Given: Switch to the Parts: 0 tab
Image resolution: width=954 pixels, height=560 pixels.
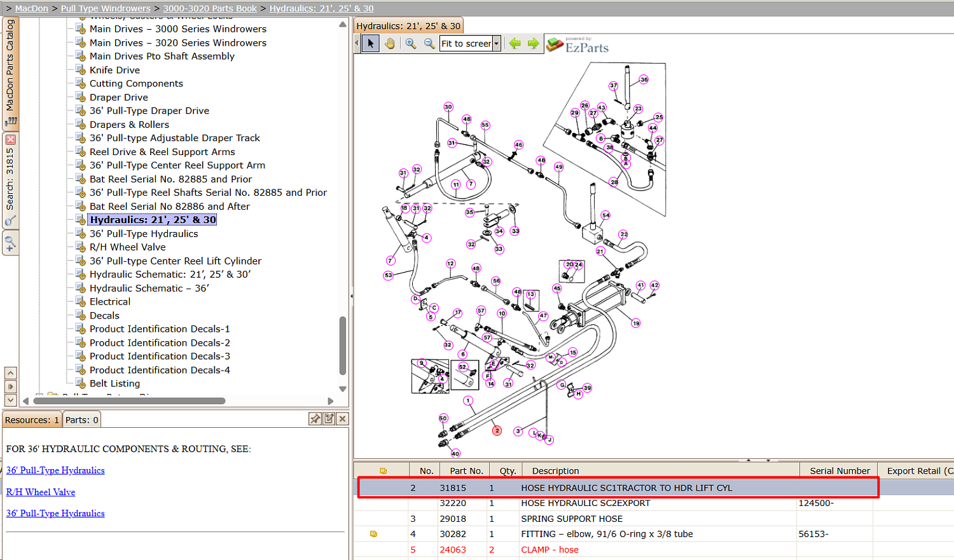Looking at the screenshot, I should (x=82, y=420).
